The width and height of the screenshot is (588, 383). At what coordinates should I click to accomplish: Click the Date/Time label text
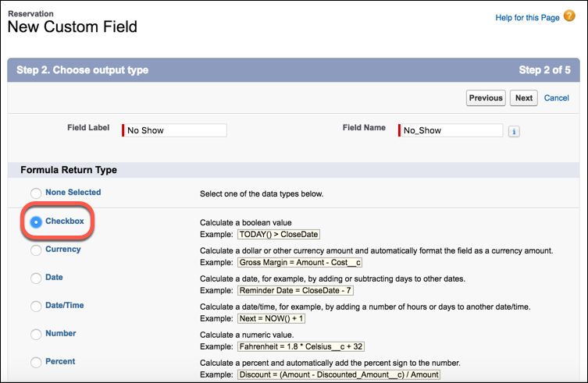tap(65, 305)
